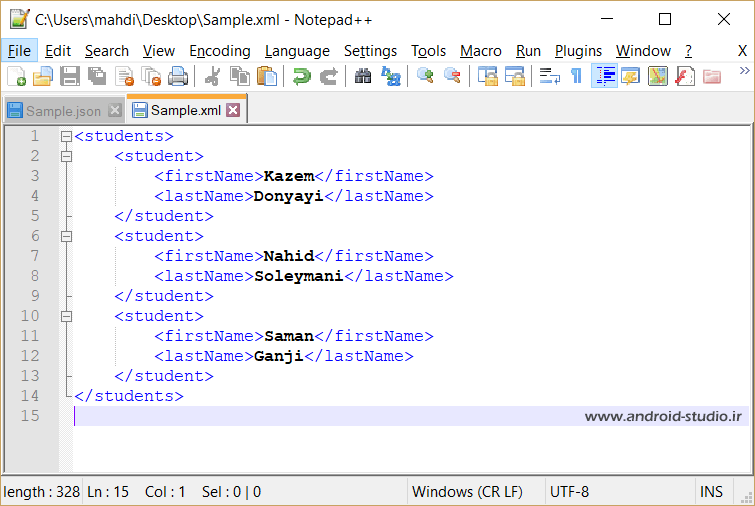Click the Zoom In magnifier icon

pos(425,77)
